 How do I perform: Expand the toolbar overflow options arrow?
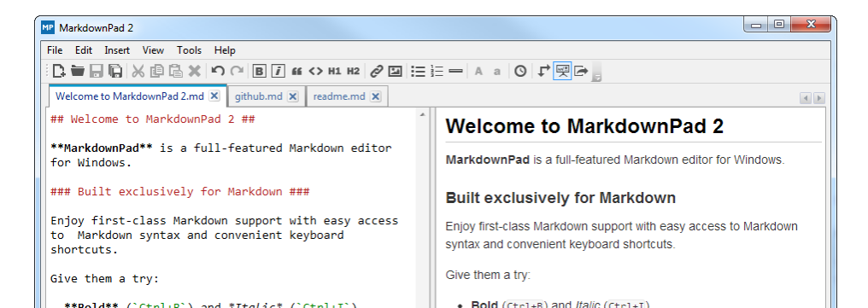tap(596, 73)
